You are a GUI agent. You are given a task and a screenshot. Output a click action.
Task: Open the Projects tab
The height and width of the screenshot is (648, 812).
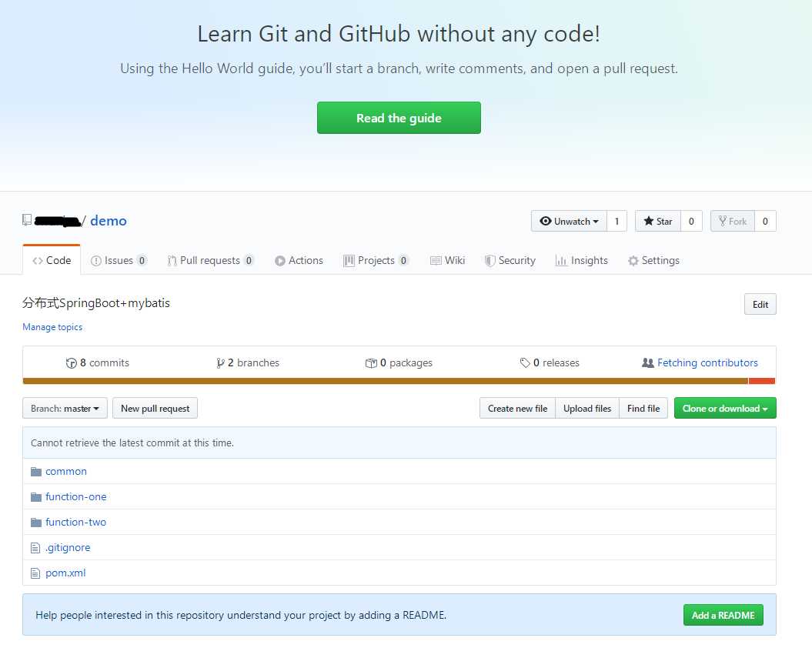tap(376, 261)
